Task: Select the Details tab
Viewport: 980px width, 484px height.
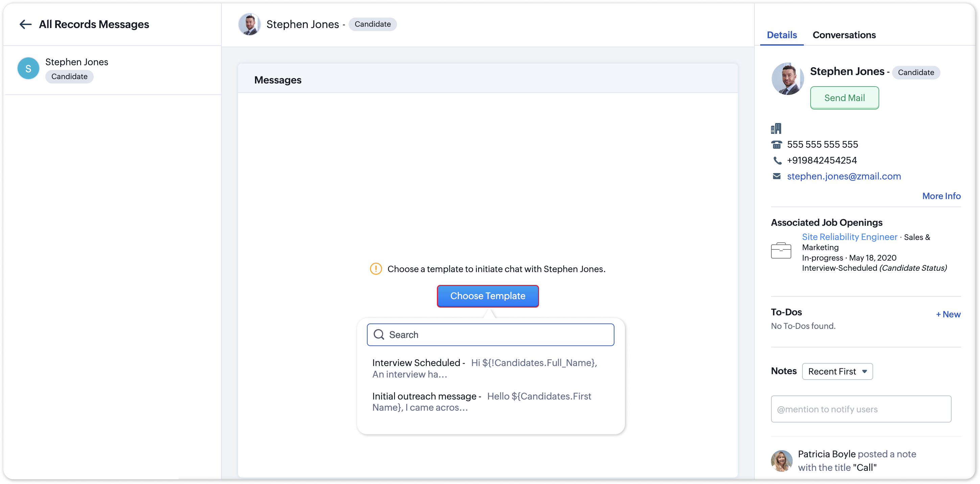Action: tap(781, 35)
